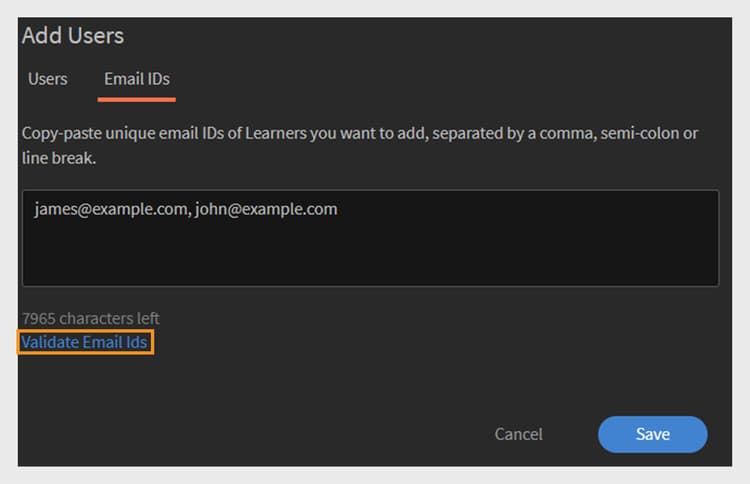This screenshot has height=484, width=750.
Task: Click the "line break." instruction line
Action: tap(59, 158)
